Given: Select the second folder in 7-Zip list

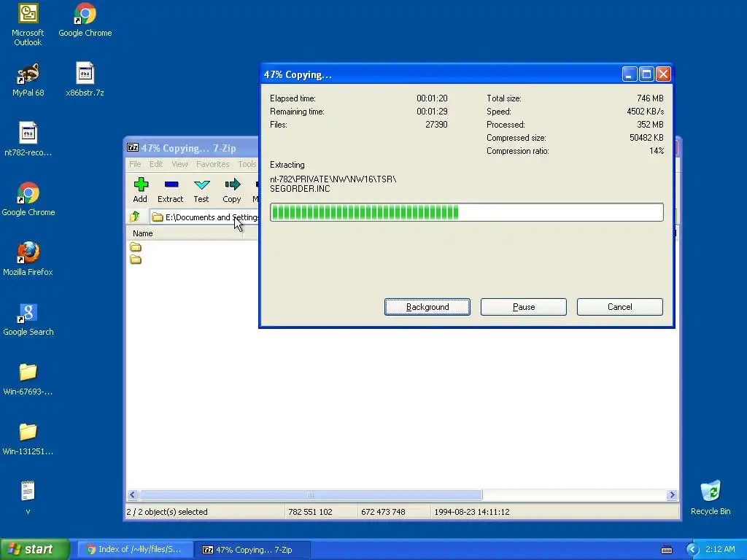Looking at the screenshot, I should point(136,259).
